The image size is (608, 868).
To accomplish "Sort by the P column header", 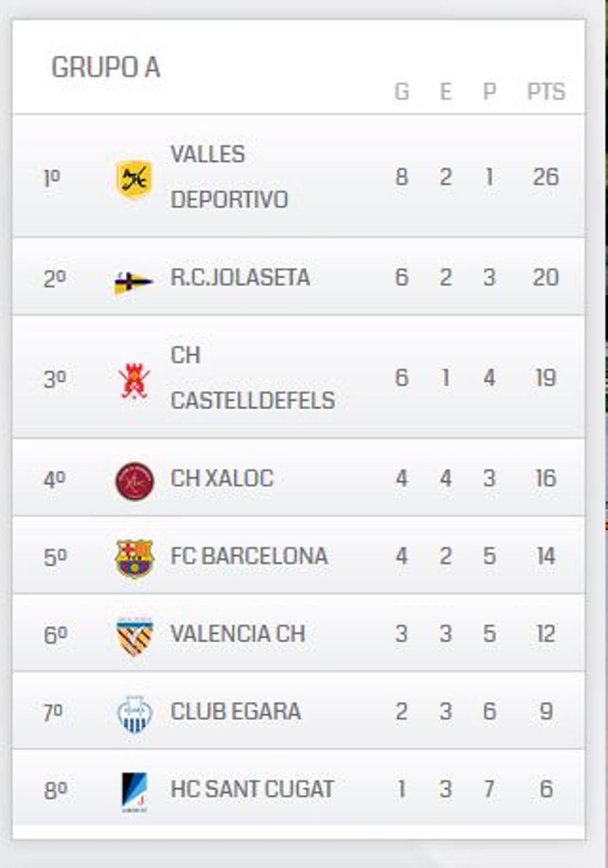I will coord(488,90).
